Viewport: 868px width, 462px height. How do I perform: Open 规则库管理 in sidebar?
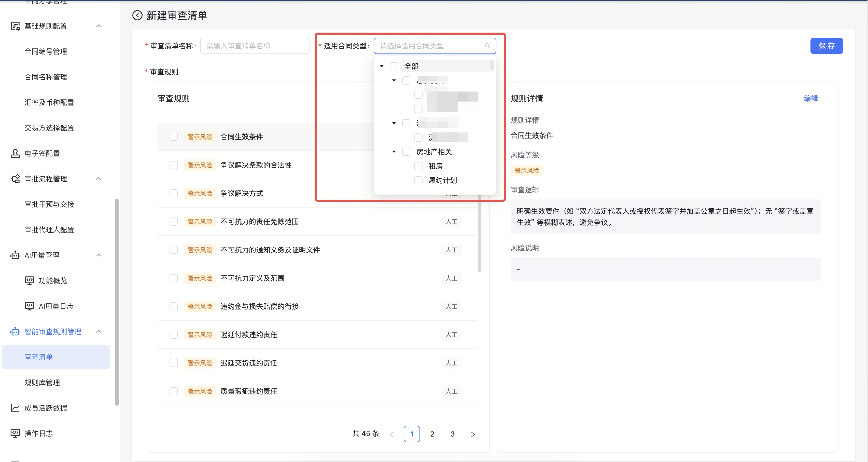(42, 383)
